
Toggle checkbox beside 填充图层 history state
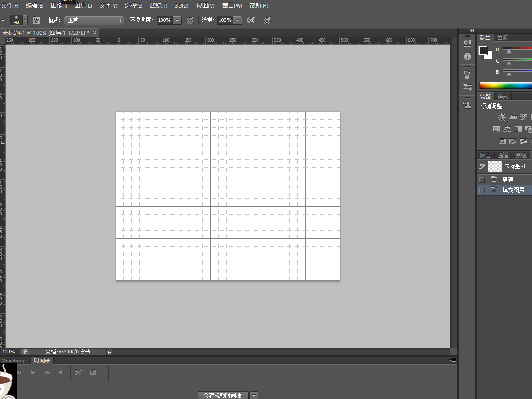tap(482, 190)
